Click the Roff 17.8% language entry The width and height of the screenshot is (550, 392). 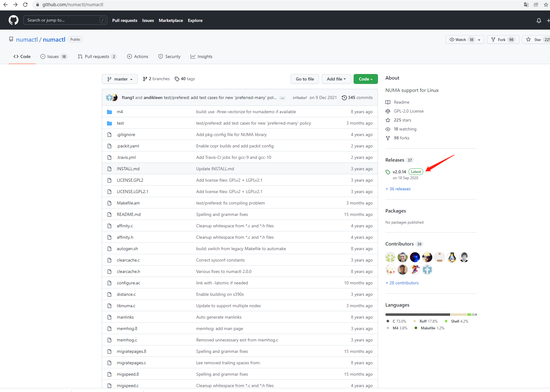425,321
